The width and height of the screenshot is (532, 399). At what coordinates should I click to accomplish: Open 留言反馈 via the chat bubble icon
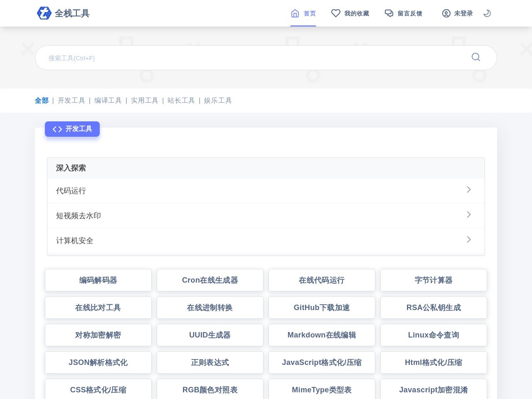389,13
